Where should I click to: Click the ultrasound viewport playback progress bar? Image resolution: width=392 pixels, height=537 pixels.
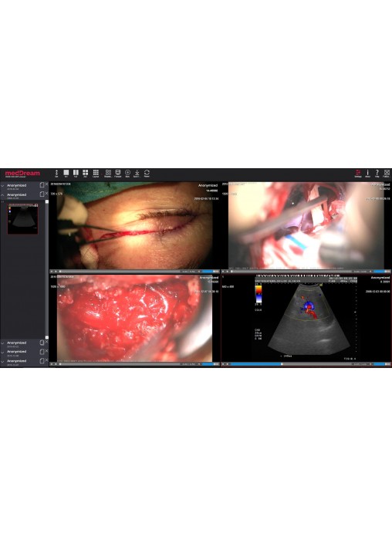click(x=291, y=364)
